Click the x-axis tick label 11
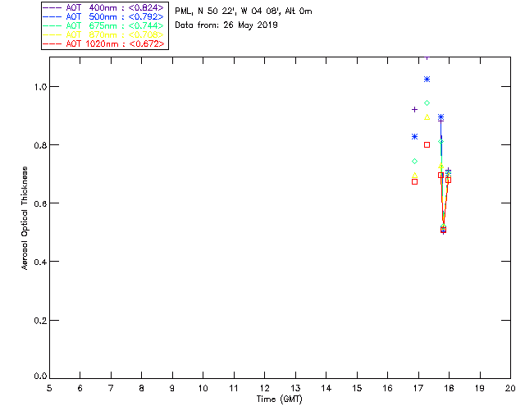The height and width of the screenshot is (420, 525). tap(234, 388)
